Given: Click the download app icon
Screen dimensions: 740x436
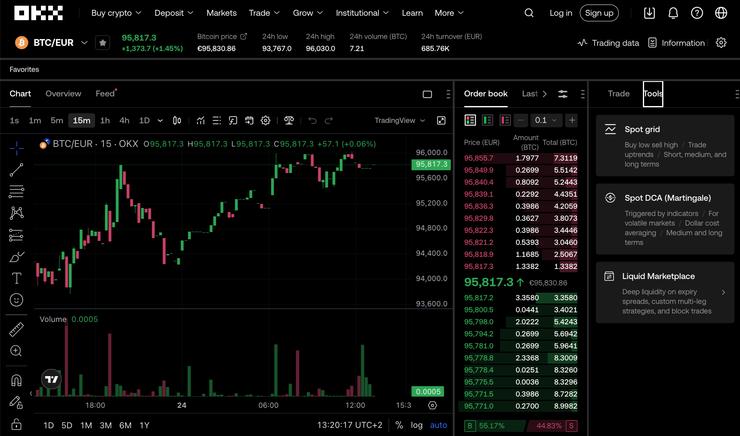Looking at the screenshot, I should (649, 13).
